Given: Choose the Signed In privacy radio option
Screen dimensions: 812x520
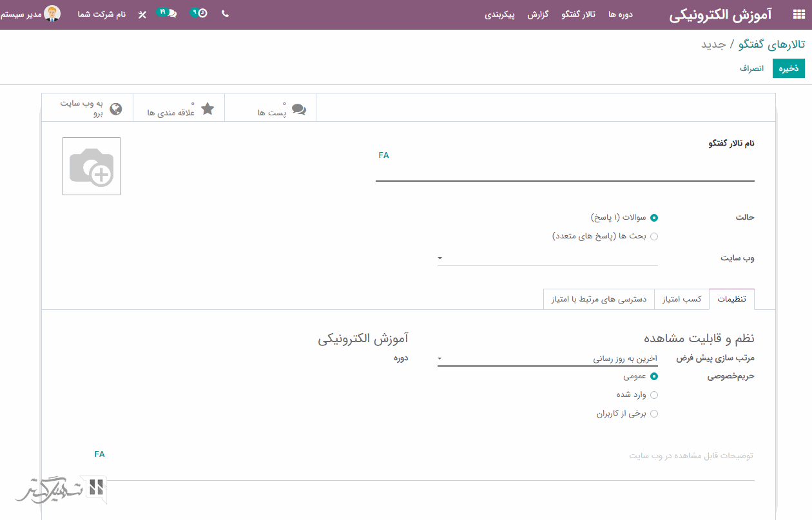Looking at the screenshot, I should tap(654, 395).
